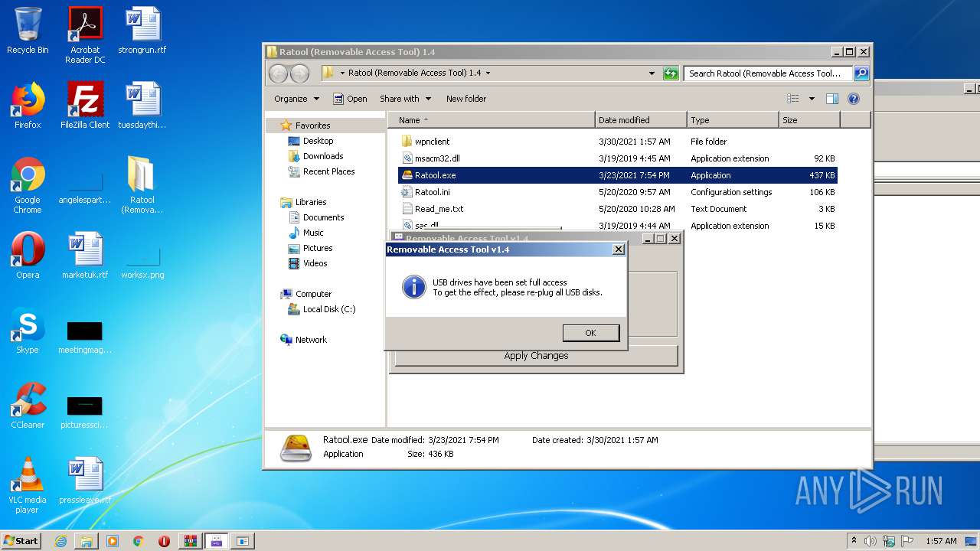980x551 pixels.
Task: Open Videos library
Action: coord(315,263)
